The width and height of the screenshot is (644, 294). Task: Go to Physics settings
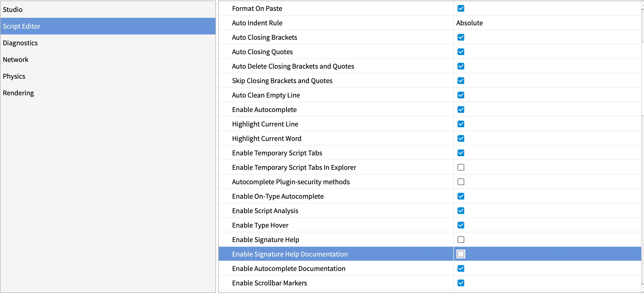[14, 76]
